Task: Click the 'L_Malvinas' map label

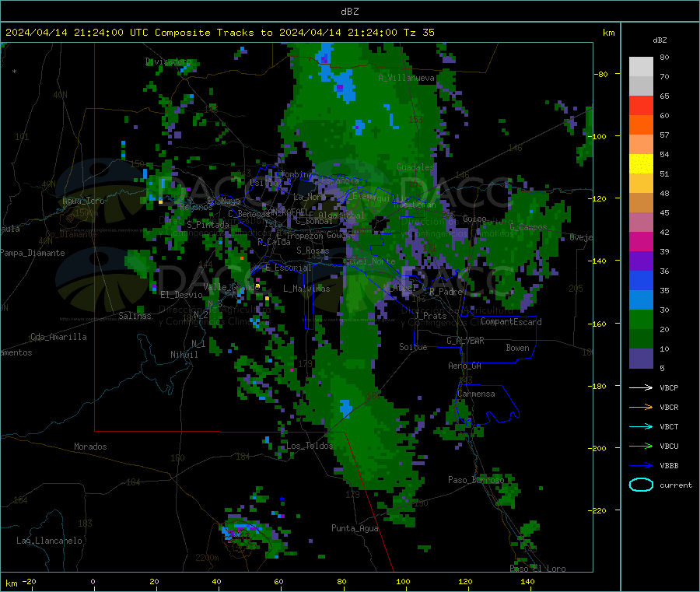Action: (x=306, y=289)
